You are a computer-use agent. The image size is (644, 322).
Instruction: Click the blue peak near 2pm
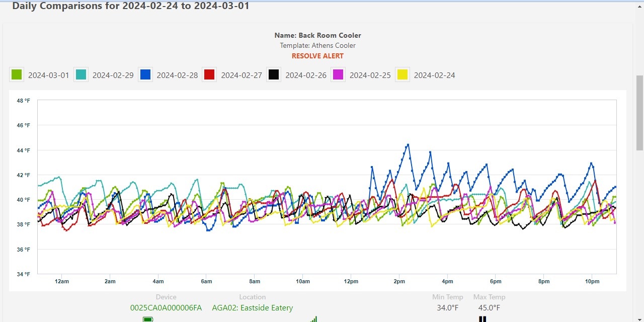(x=408, y=145)
